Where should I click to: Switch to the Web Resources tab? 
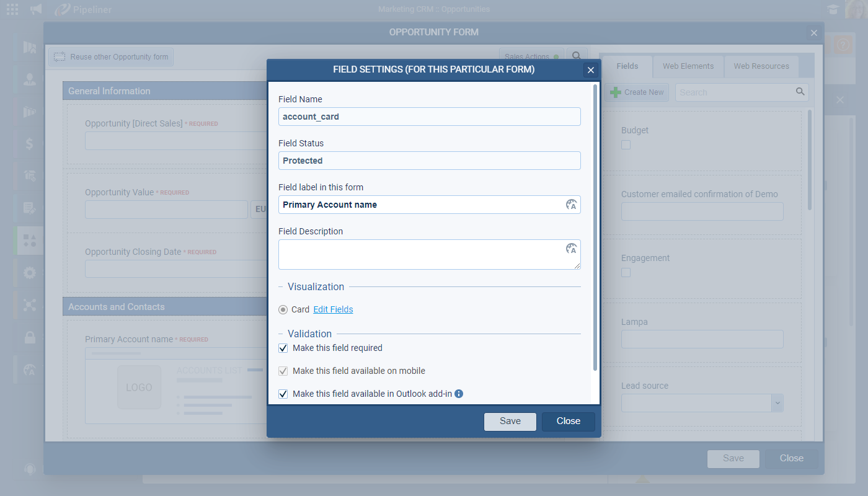click(x=761, y=66)
